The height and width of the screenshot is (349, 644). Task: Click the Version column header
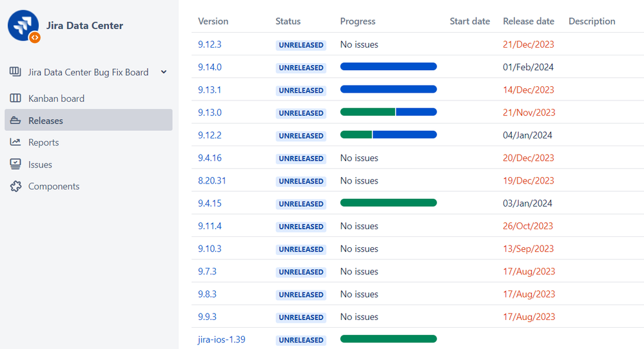[x=213, y=21]
